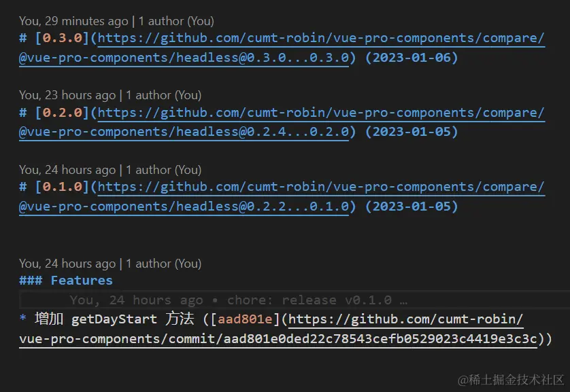The width and height of the screenshot is (570, 392).
Task: Open "1 author (You)" lens above Features heading
Action: pos(163,264)
